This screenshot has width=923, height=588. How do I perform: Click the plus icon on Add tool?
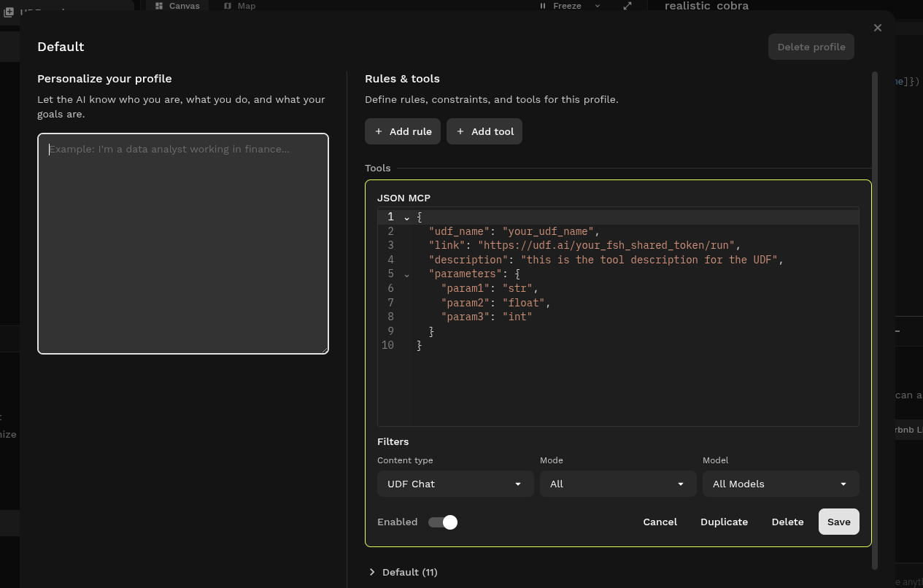coord(460,131)
